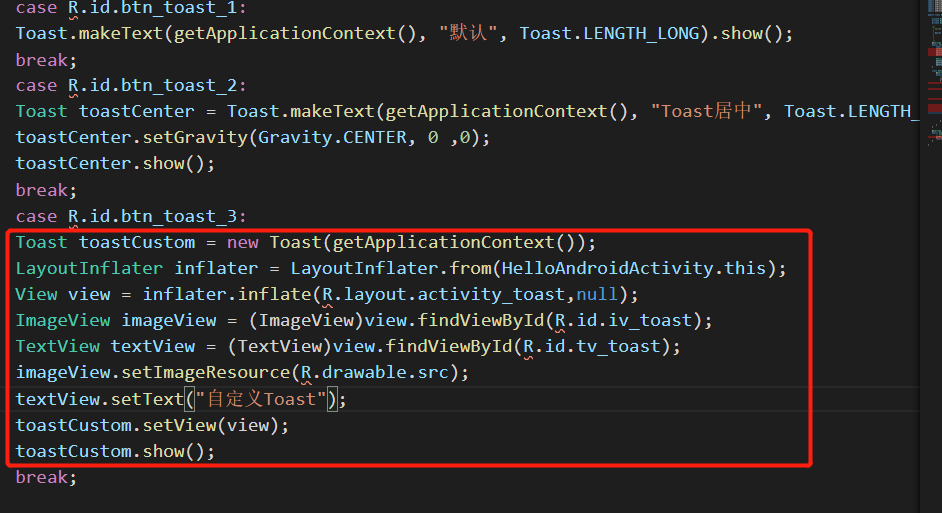Click 'ImageView imageView' declaration line
This screenshot has height=513, width=942.
coord(364,321)
